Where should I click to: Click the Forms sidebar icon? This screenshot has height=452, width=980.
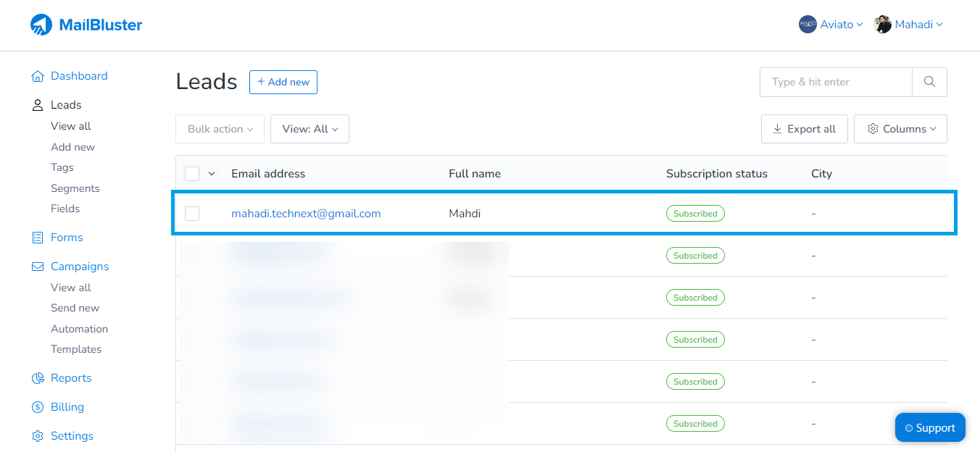pos(38,238)
